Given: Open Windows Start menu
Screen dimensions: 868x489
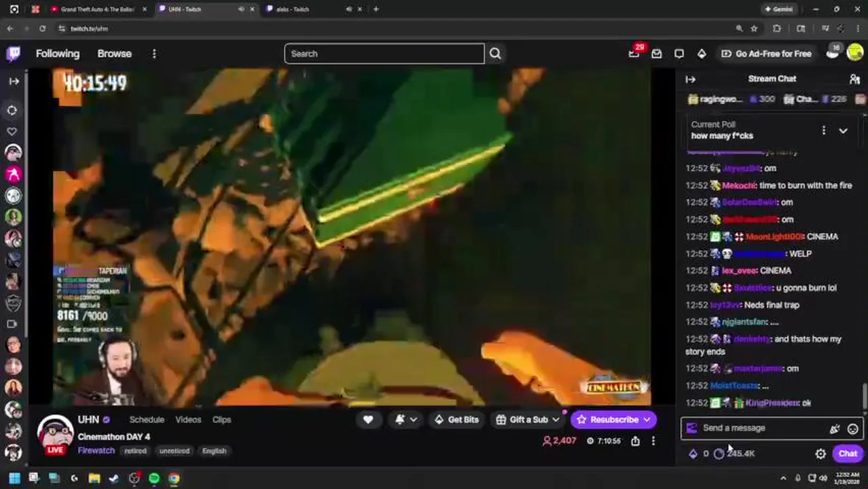Looking at the screenshot, I should click(x=14, y=478).
